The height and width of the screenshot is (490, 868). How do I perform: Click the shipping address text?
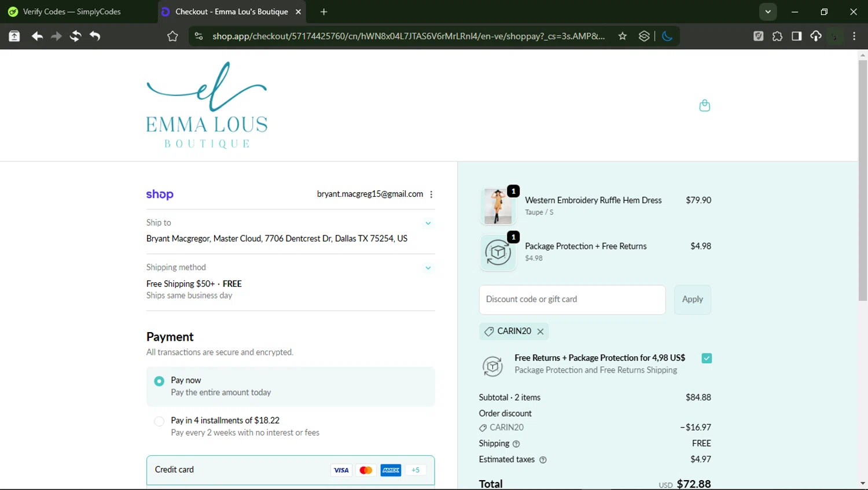(x=277, y=238)
